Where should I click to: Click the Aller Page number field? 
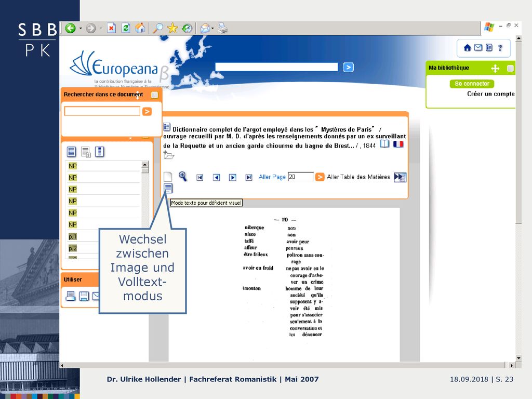301,177
